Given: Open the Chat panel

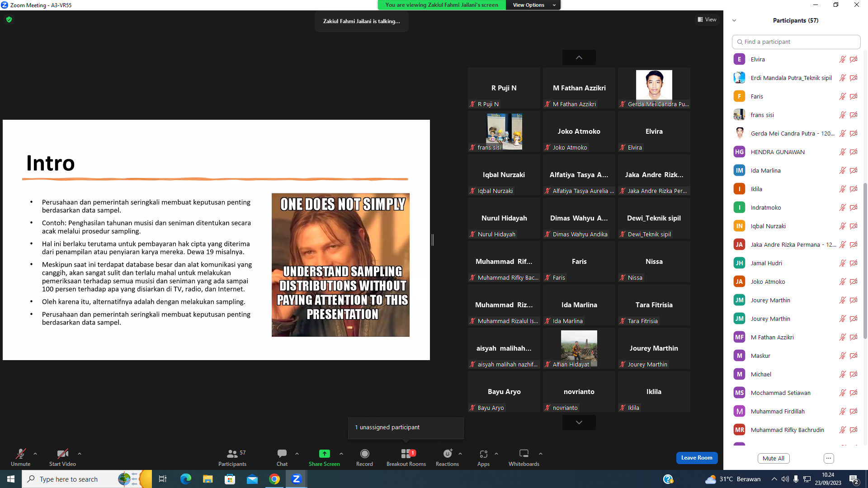Looking at the screenshot, I should [x=282, y=457].
